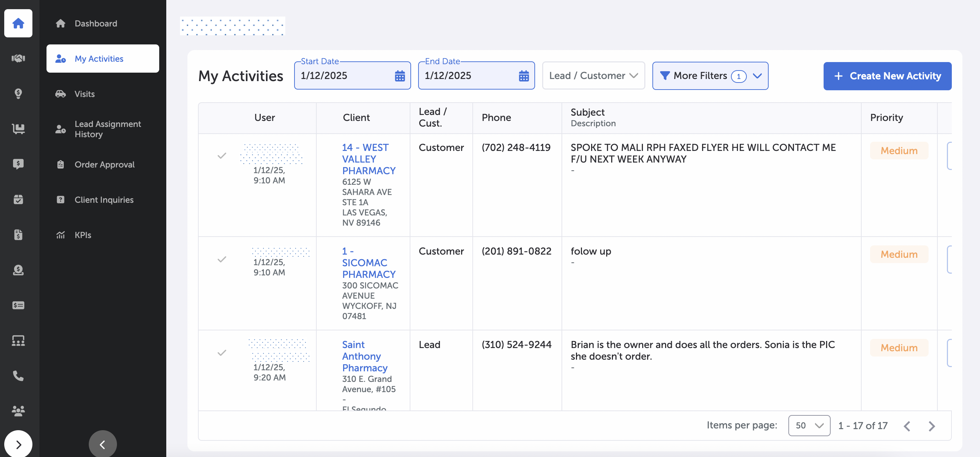Click the Start Date calendar picker
This screenshot has width=980, height=457.
(x=399, y=75)
